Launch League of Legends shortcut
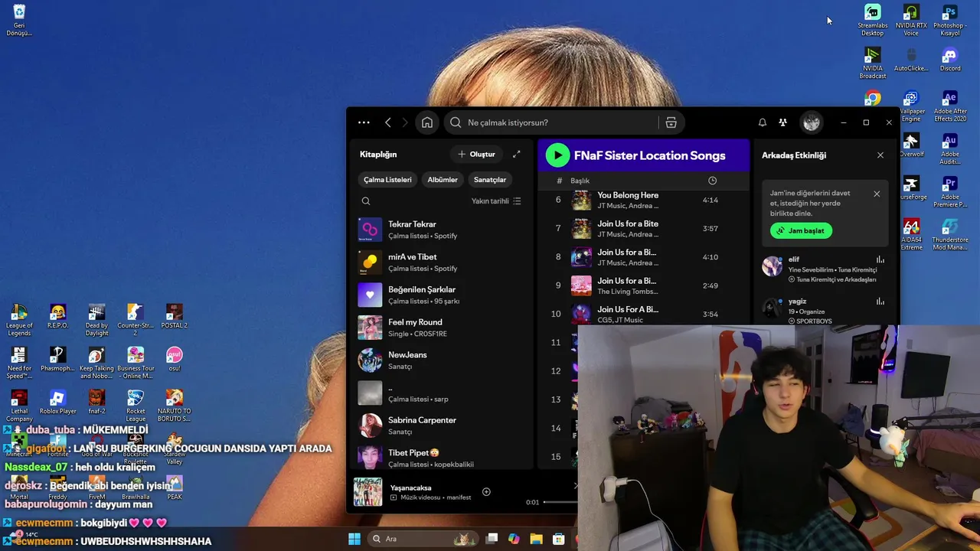 pyautogui.click(x=19, y=321)
